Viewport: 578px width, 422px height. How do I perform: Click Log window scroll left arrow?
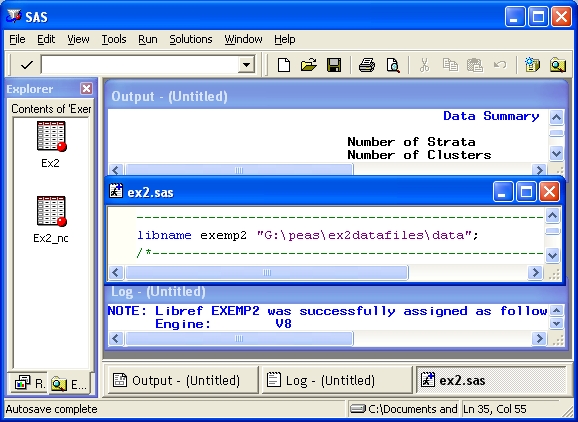(116, 338)
